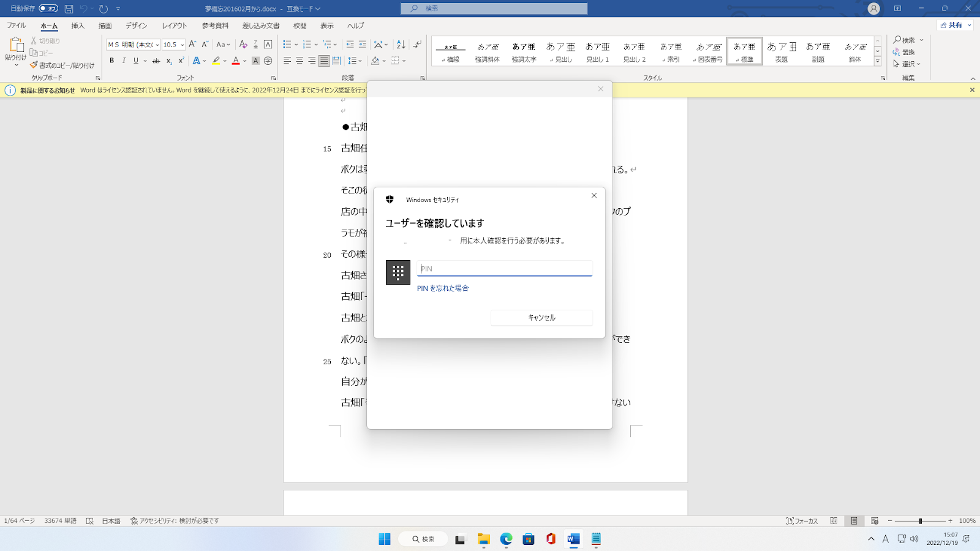
Task: Apply enclosed character formatting
Action: (268, 61)
